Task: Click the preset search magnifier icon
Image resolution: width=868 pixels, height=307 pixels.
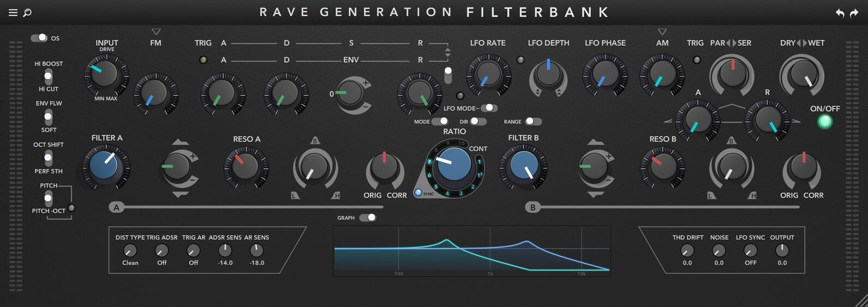Action: 27,13
